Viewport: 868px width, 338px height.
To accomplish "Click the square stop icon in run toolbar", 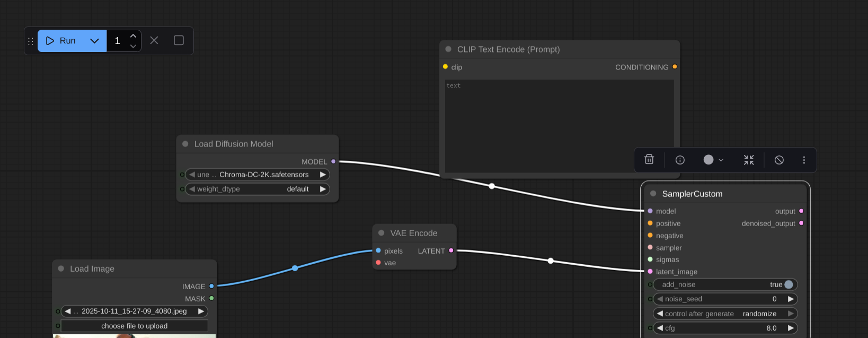I will 179,40.
